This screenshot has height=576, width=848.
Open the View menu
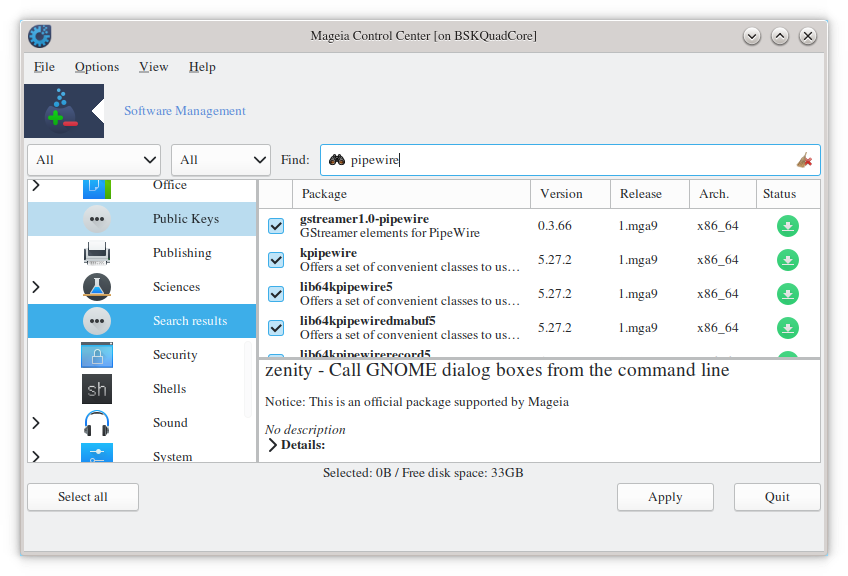(154, 67)
